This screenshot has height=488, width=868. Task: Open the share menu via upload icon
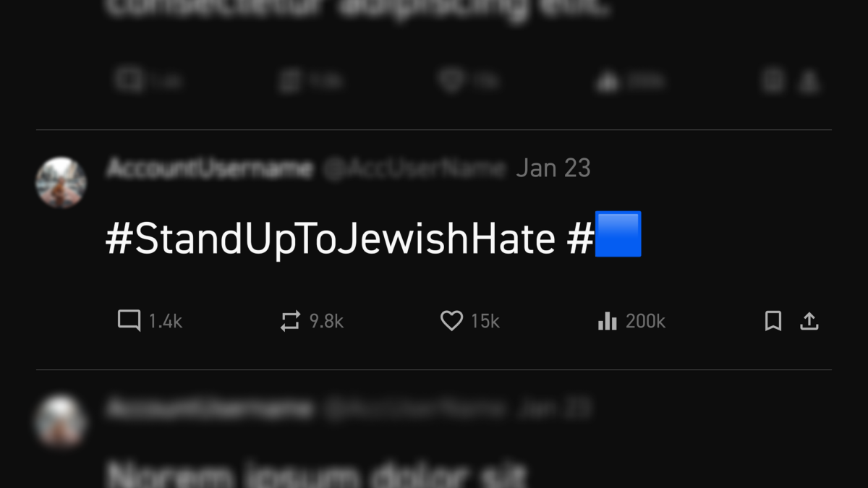809,322
